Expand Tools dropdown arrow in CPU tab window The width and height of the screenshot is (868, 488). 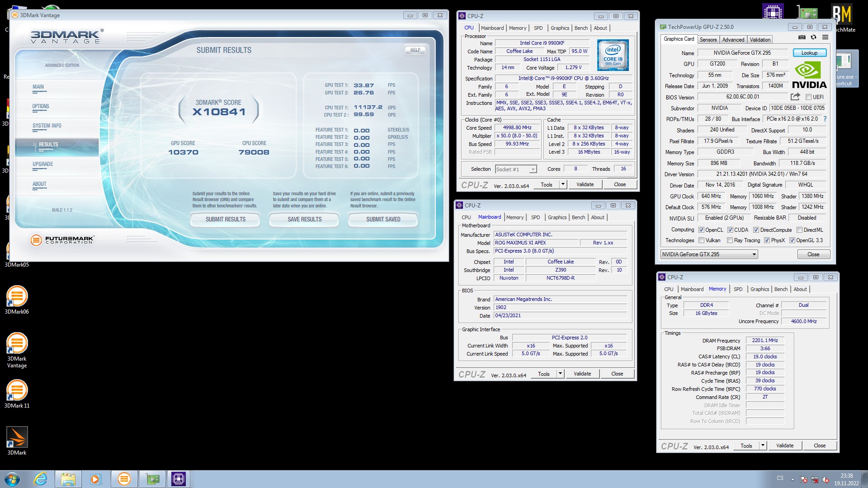point(563,184)
